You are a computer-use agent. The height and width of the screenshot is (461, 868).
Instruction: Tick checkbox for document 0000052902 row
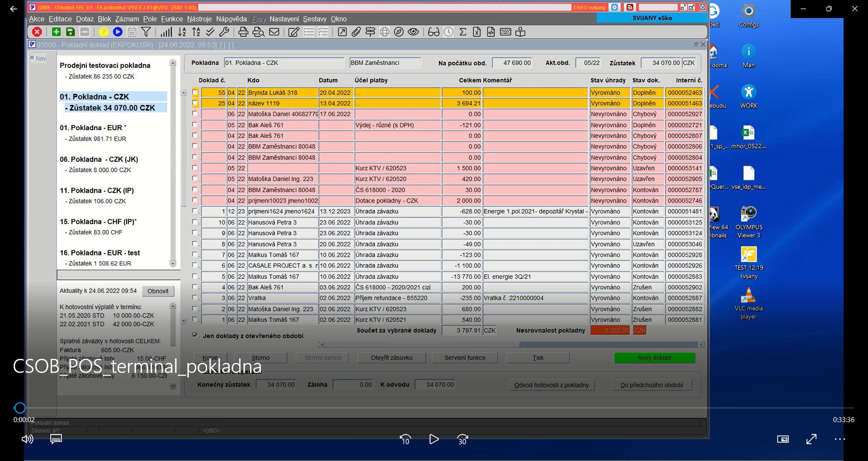click(195, 287)
